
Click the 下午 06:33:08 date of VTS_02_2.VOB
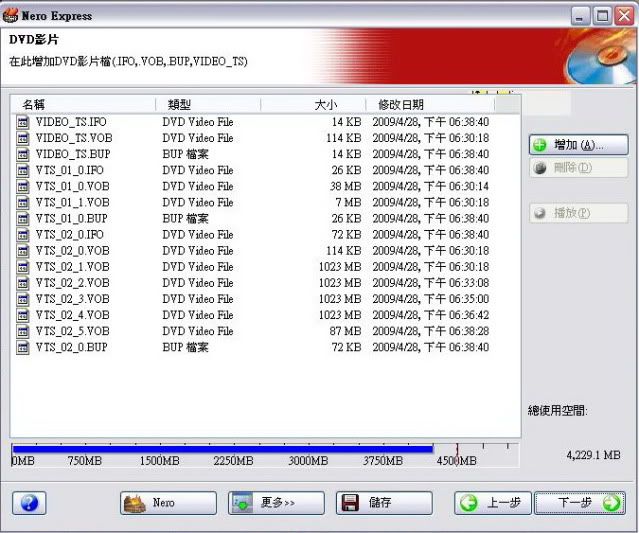tap(456, 283)
